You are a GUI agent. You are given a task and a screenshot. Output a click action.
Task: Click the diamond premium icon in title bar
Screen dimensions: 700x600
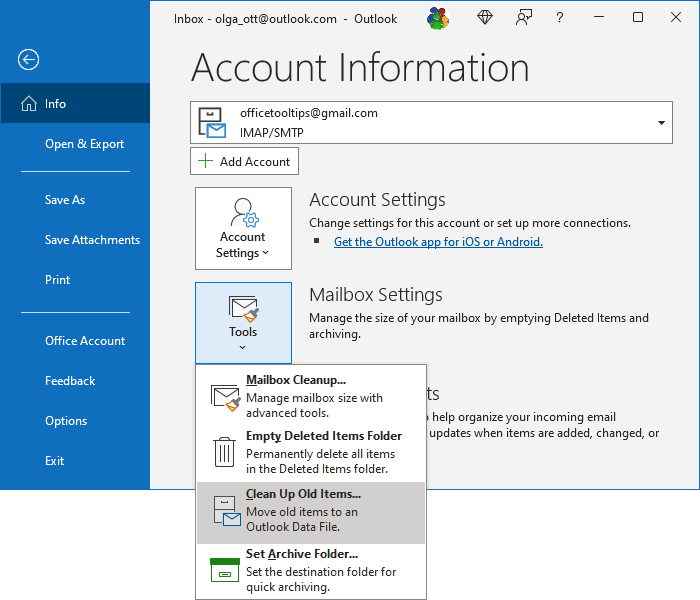pos(484,18)
